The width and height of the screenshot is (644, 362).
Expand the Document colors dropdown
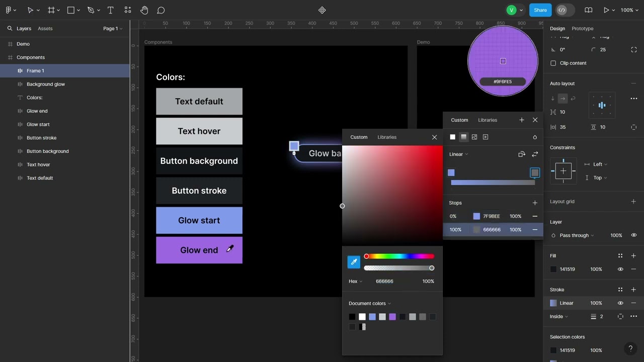tap(370, 304)
